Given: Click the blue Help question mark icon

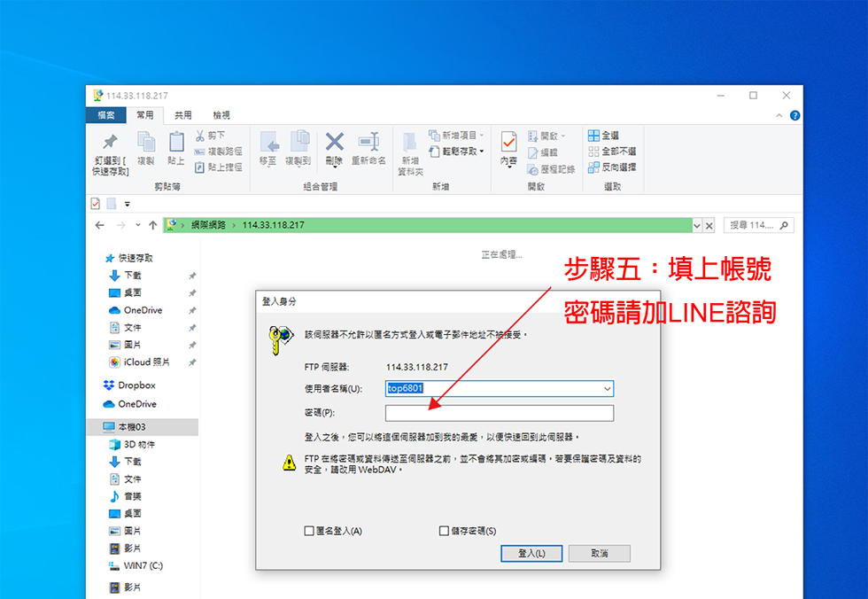Looking at the screenshot, I should click(x=794, y=115).
